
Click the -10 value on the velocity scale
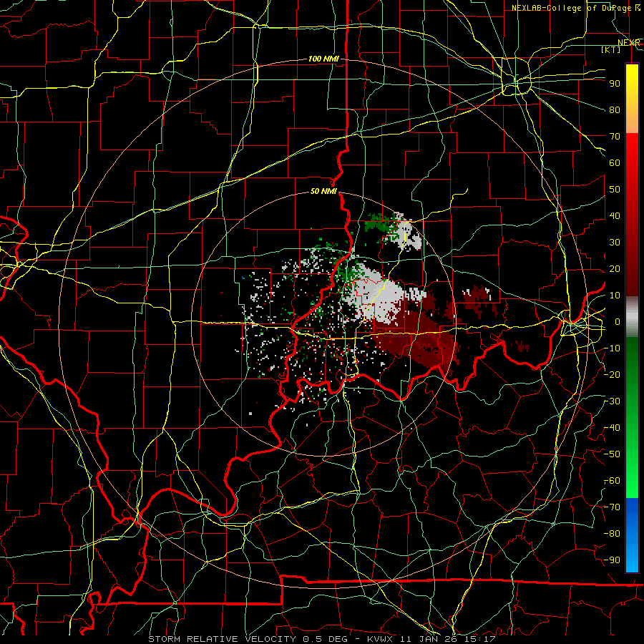click(612, 348)
